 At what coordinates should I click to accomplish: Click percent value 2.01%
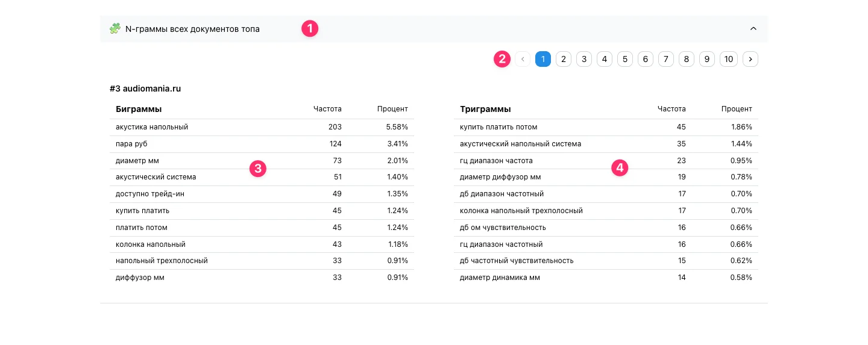pos(397,161)
